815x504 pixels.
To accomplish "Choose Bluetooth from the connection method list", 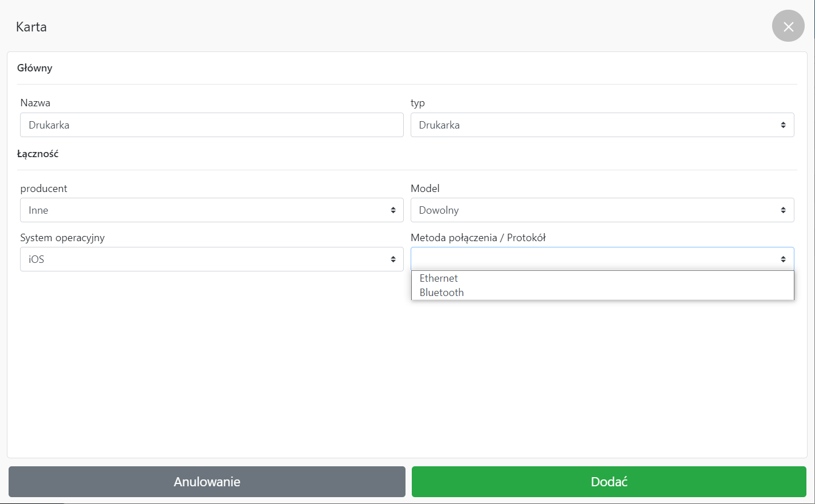I will [442, 293].
